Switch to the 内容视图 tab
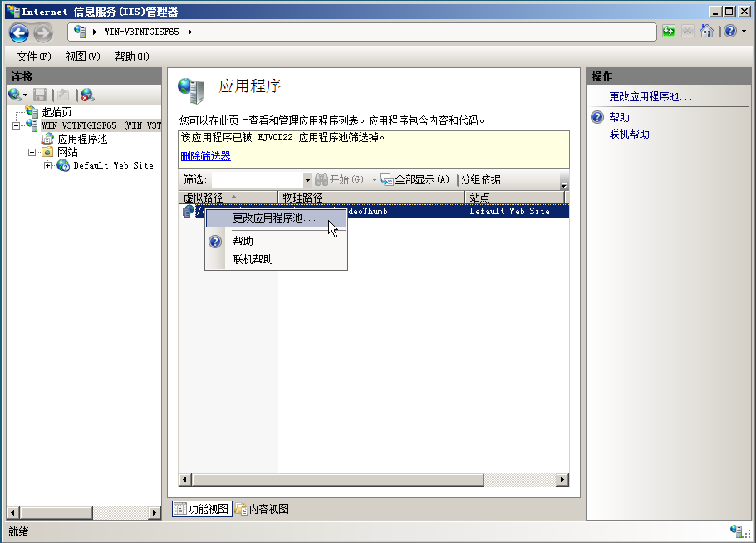The image size is (756, 543). click(263, 509)
